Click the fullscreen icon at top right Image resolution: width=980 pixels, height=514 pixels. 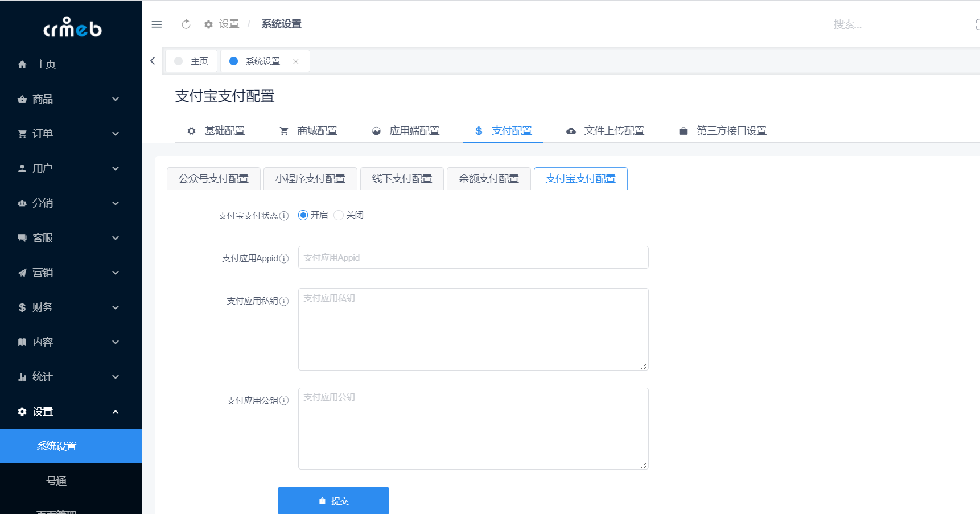point(977,24)
